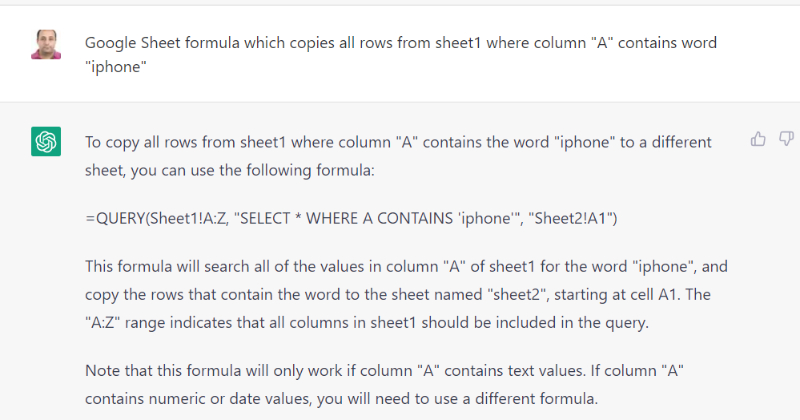This screenshot has width=800, height=420.
Task: Click the ChatGPT logo avatar
Action: tap(46, 142)
